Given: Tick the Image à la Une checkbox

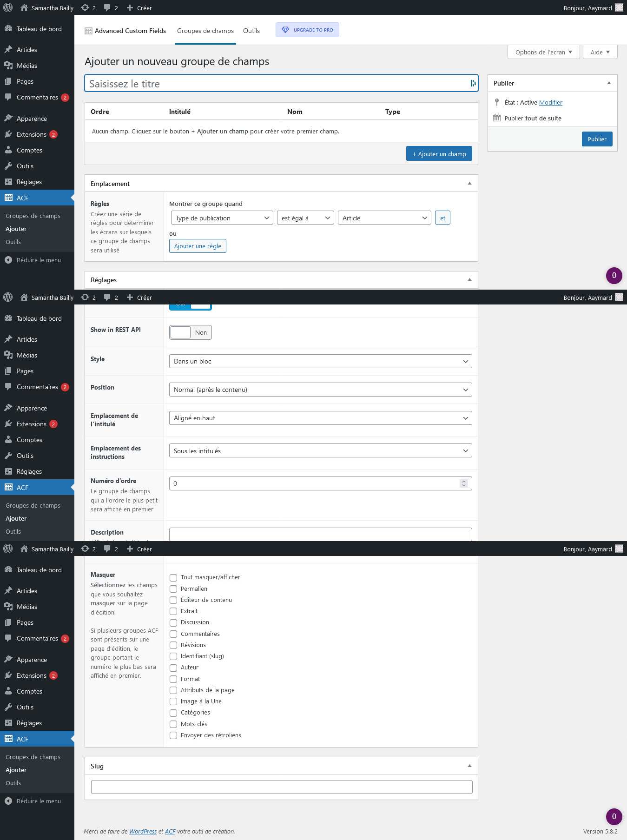Looking at the screenshot, I should pos(173,701).
